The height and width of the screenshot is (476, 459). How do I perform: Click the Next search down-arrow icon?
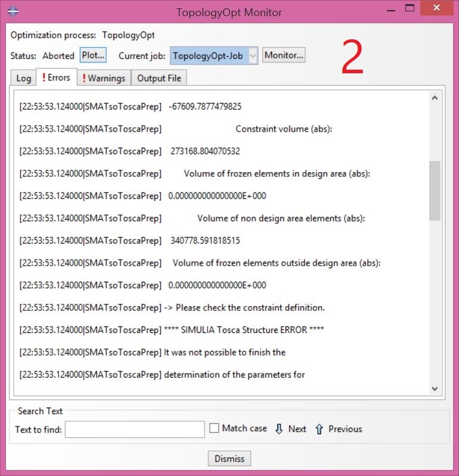[279, 429]
